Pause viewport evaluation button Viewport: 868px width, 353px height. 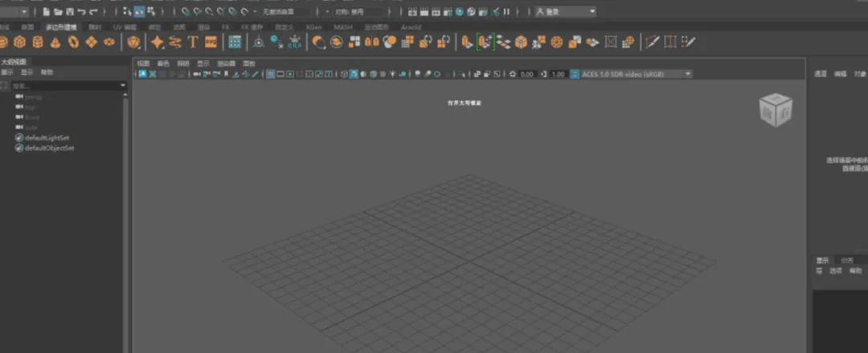click(506, 11)
